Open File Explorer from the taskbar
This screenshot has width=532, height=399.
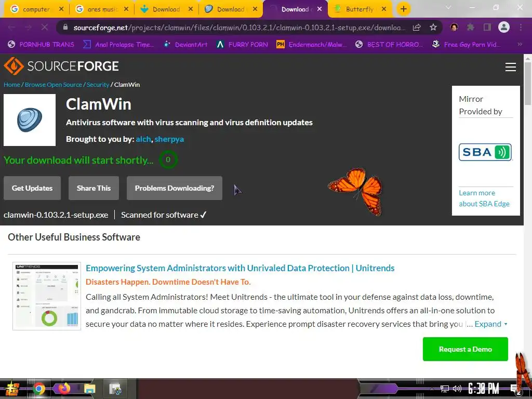[x=89, y=389]
